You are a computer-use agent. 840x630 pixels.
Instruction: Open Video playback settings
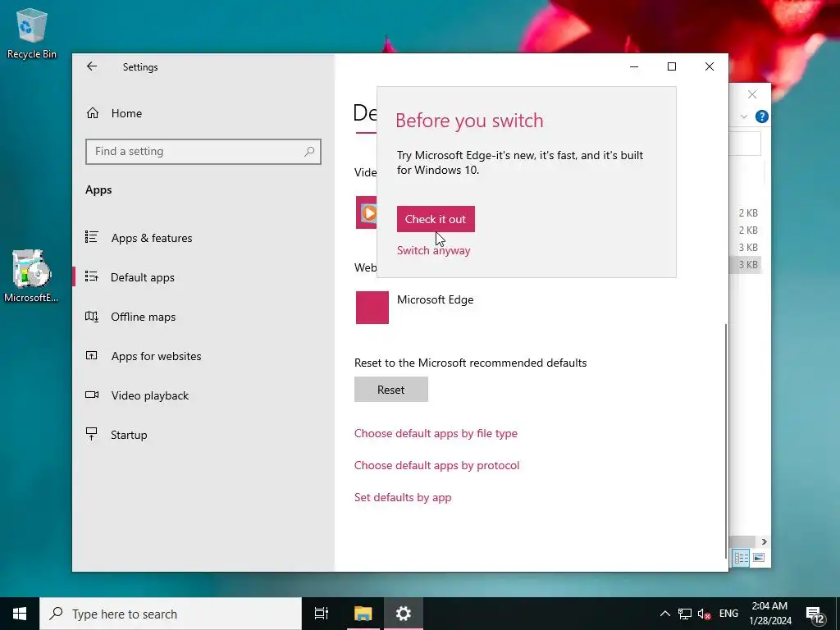[x=150, y=395]
